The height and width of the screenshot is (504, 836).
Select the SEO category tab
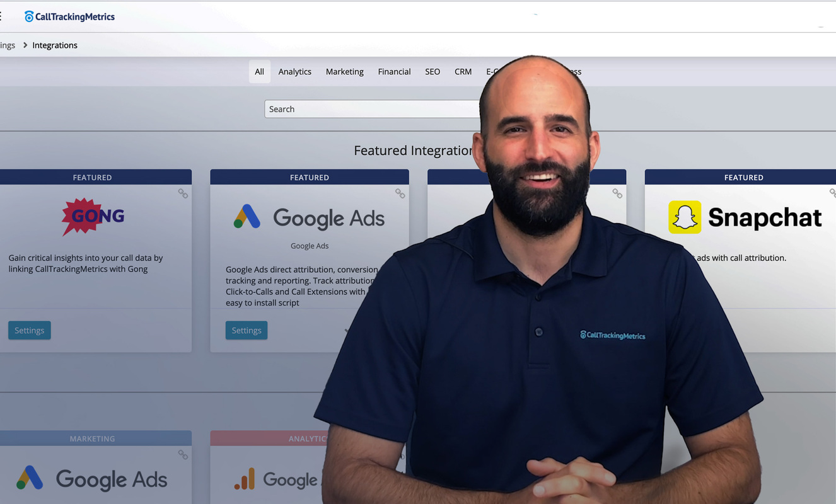[432, 71]
